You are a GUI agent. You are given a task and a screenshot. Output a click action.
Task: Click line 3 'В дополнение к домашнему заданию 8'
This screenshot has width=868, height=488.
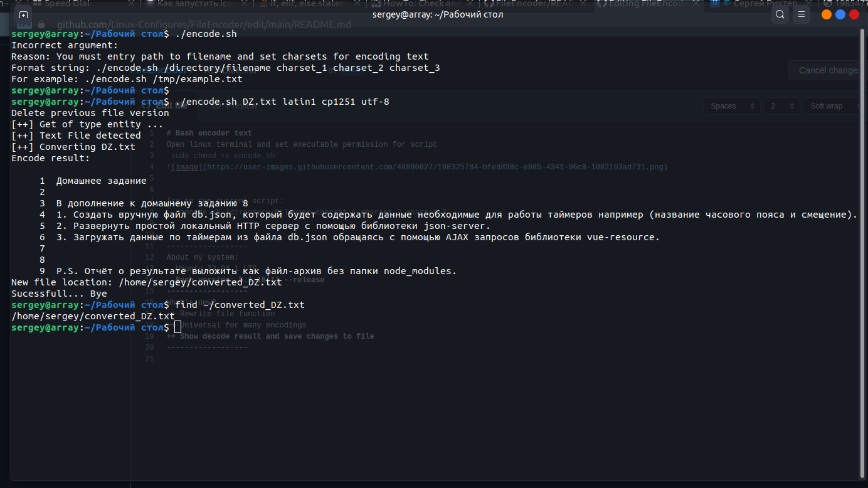(x=152, y=203)
